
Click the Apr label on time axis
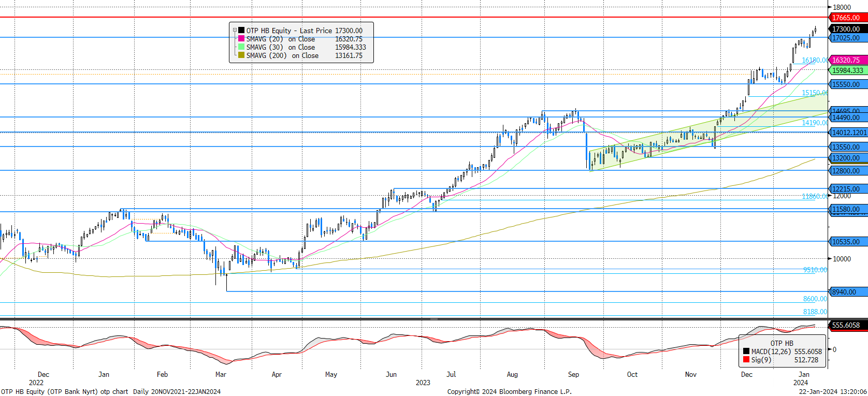(x=277, y=374)
